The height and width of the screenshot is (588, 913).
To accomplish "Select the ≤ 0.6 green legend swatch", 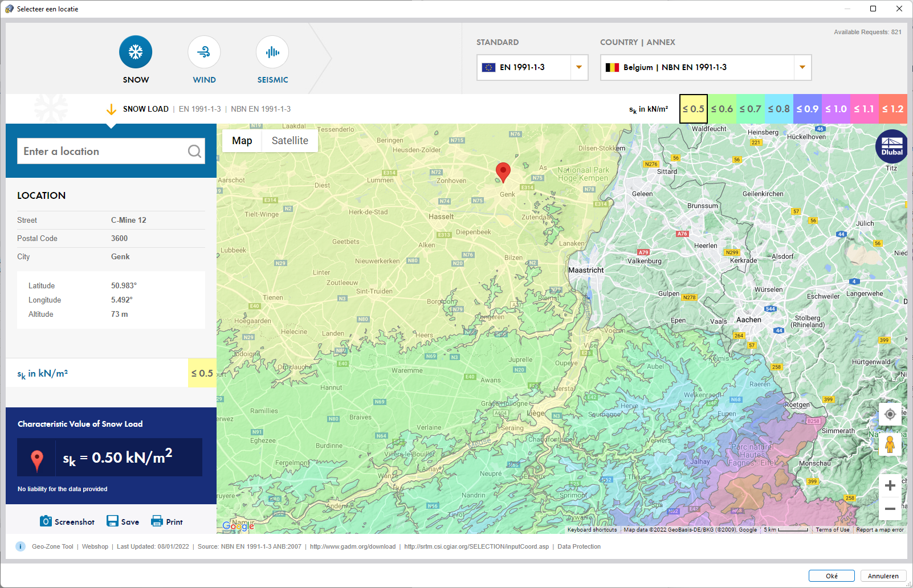I will (x=722, y=109).
